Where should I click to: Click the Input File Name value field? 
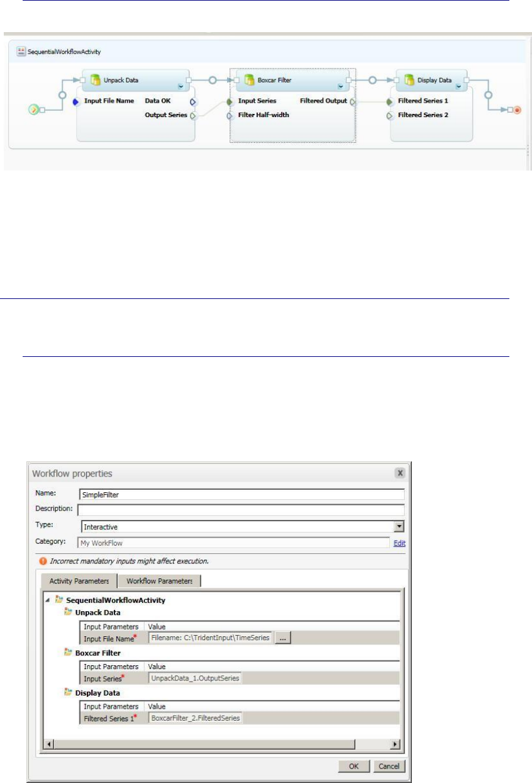[x=210, y=638]
